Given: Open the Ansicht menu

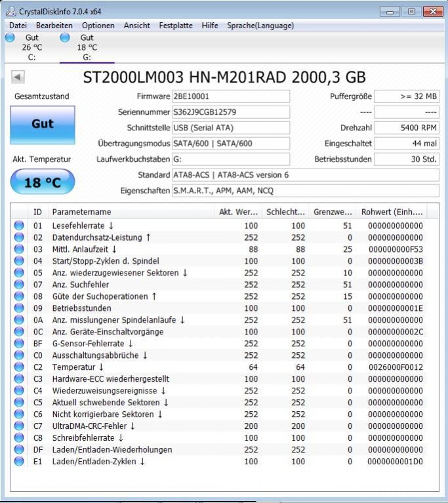Looking at the screenshot, I should [x=137, y=26].
